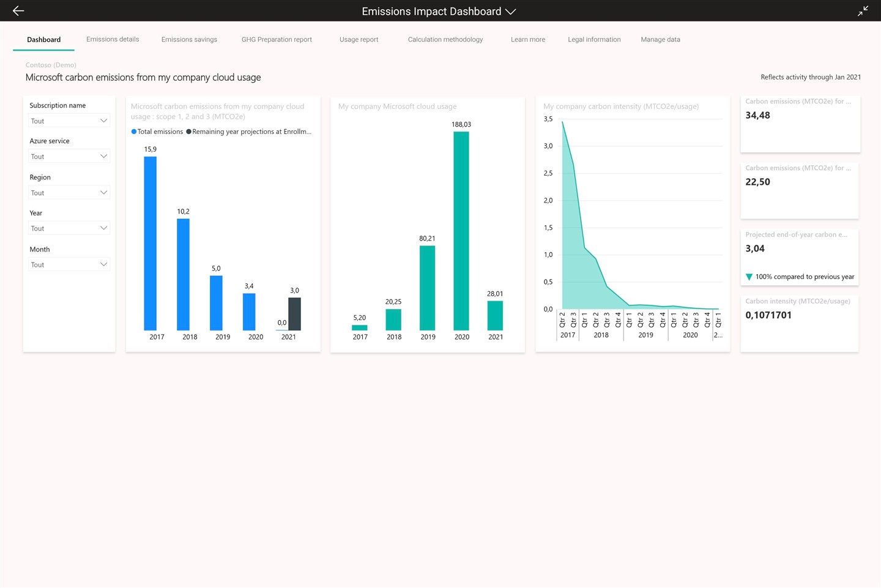Viewport: 881px width, 588px height.
Task: Expand the Month filter dropdown
Action: tap(69, 265)
